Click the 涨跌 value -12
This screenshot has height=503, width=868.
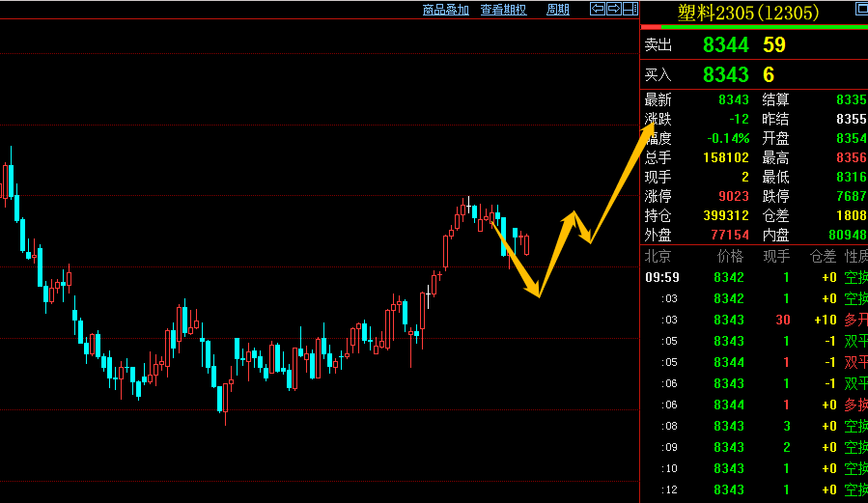[739, 119]
